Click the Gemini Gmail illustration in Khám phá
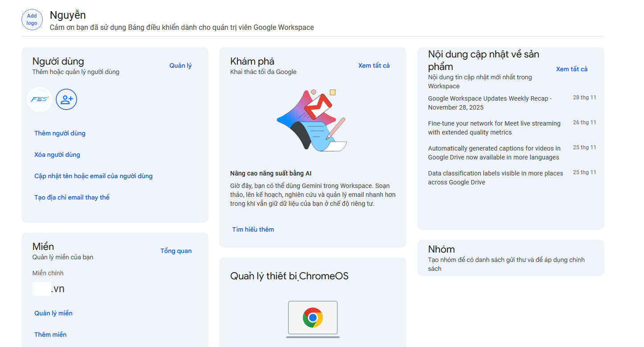644x347 pixels. pyautogui.click(x=312, y=120)
